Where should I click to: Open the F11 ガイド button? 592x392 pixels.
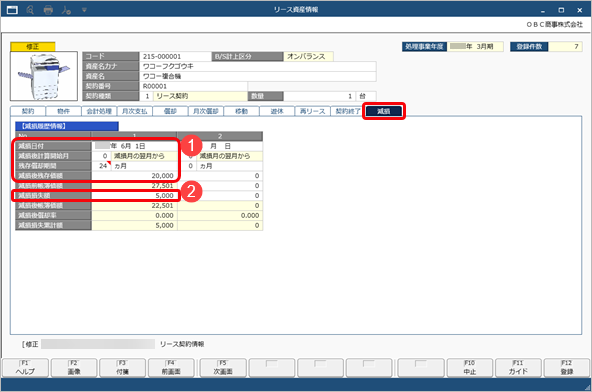(x=518, y=367)
